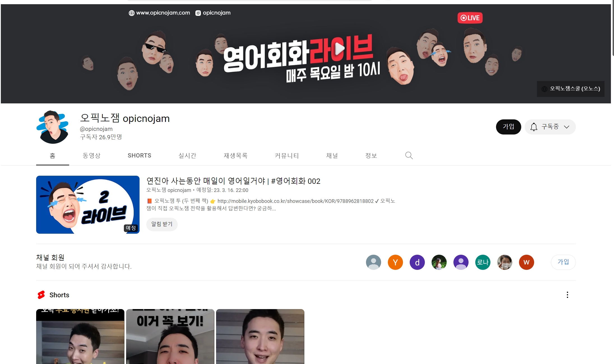This screenshot has width=614, height=364.
Task: Open the teal 로나 member avatar
Action: 483,262
